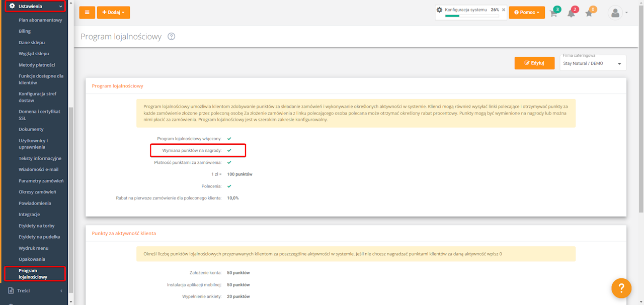The width and height of the screenshot is (644, 305).
Task: Toggle the hamburger menu button
Action: pos(87,13)
